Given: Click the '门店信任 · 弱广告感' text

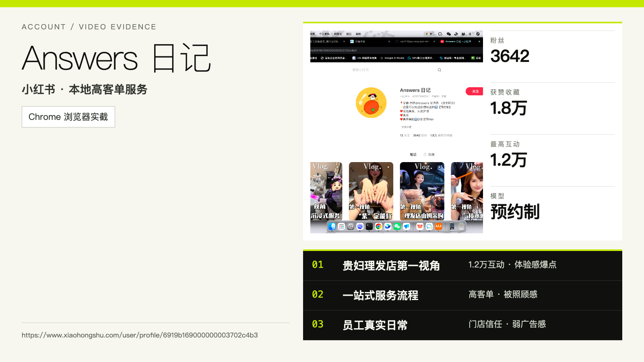Looking at the screenshot, I should coord(507,324).
